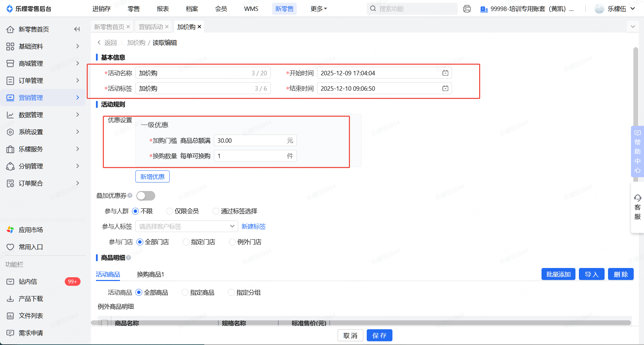Click the 加购门槛 amount input field
The width and height of the screenshot is (644, 345).
(x=255, y=140)
